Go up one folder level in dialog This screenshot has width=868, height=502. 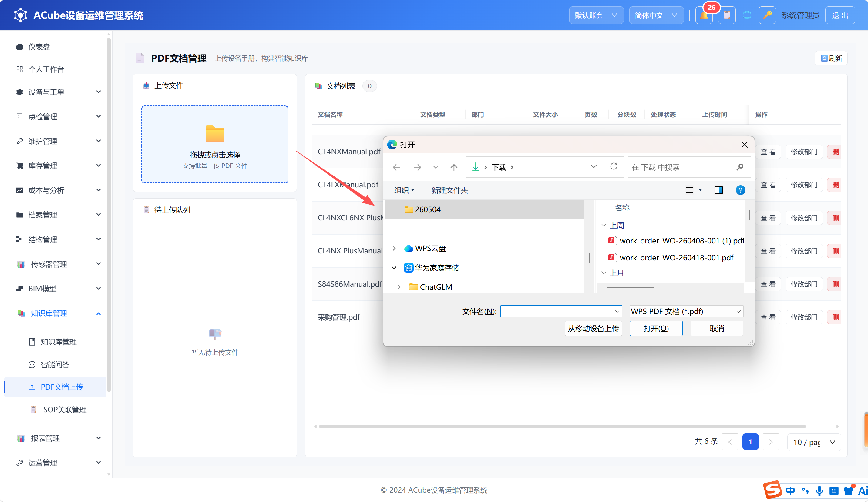coord(454,167)
